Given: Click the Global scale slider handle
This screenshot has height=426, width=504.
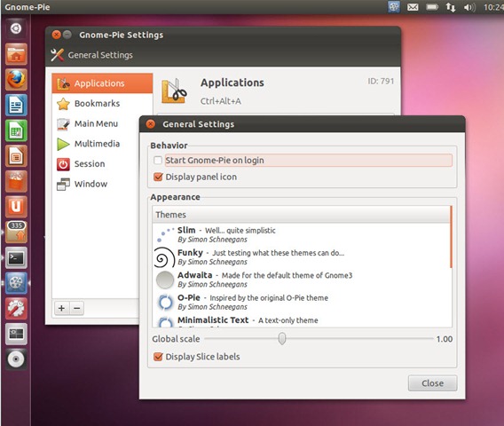Looking at the screenshot, I should (282, 338).
